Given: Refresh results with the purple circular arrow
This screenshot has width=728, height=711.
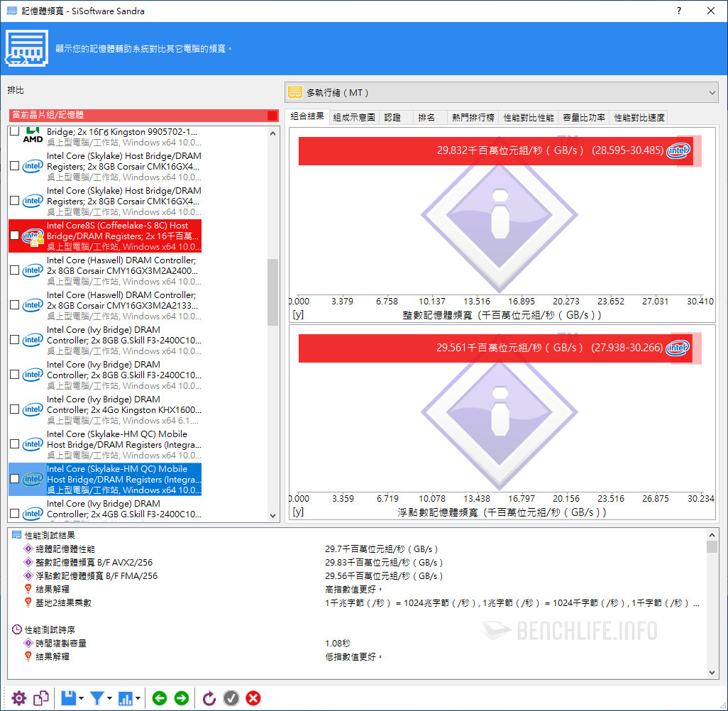Looking at the screenshot, I should click(x=209, y=698).
